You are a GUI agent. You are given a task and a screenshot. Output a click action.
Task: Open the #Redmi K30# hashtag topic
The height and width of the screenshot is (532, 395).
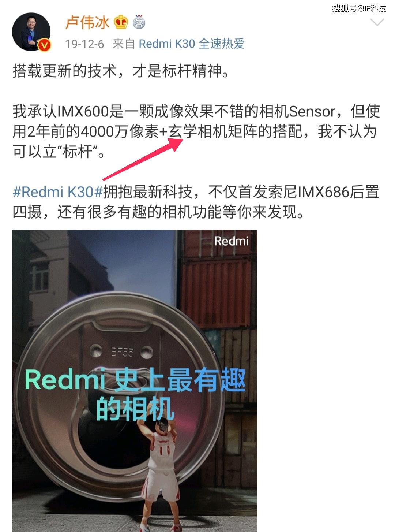(x=57, y=192)
